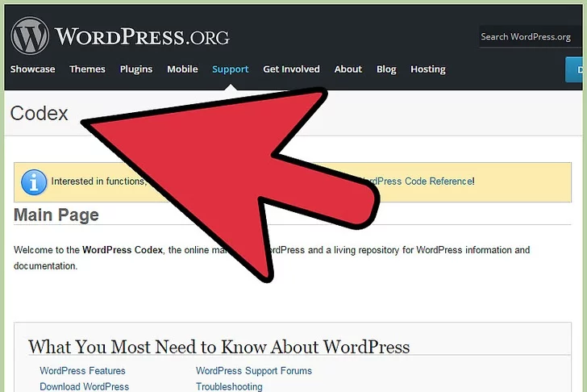Viewport: 587px width, 392px height.
Task: Follow the Download WordPress link
Action: click(84, 387)
